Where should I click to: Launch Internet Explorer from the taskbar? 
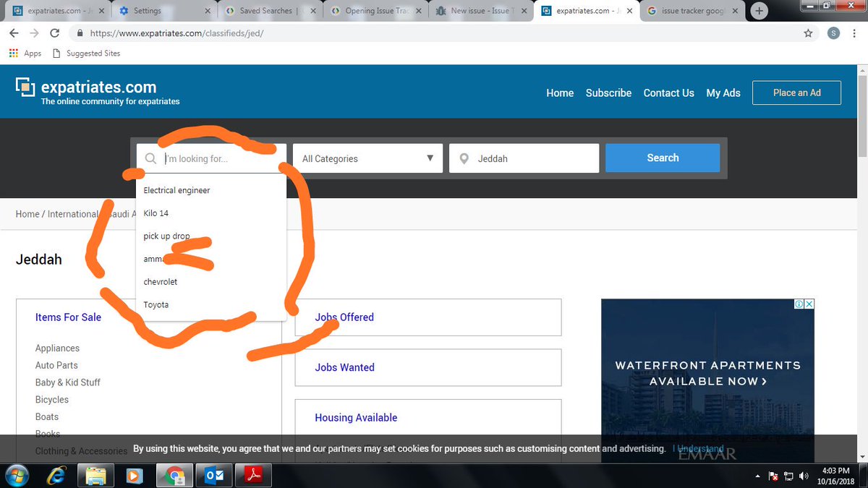(x=57, y=476)
